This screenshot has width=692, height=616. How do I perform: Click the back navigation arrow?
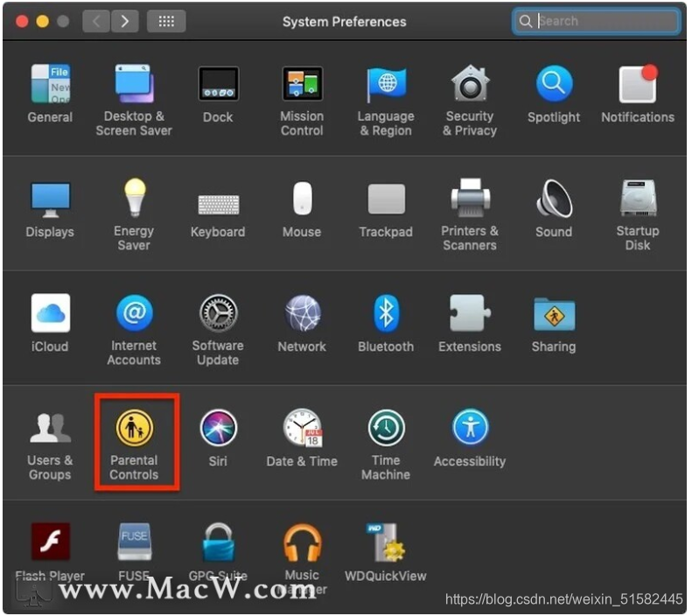pos(96,21)
